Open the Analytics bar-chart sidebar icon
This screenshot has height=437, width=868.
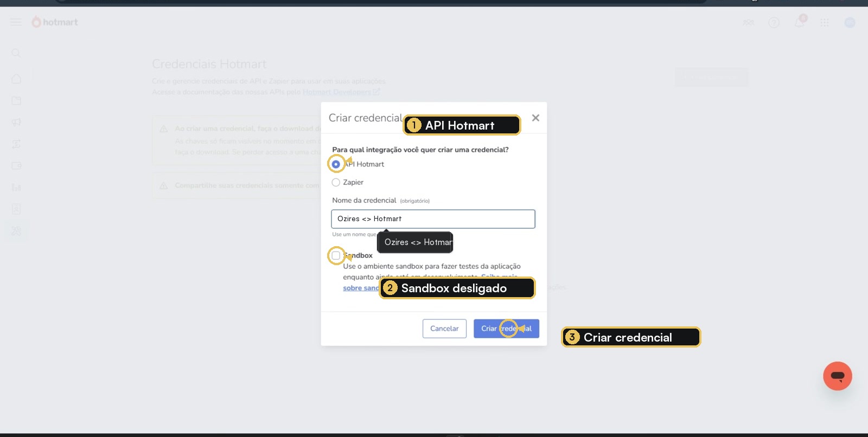click(16, 188)
